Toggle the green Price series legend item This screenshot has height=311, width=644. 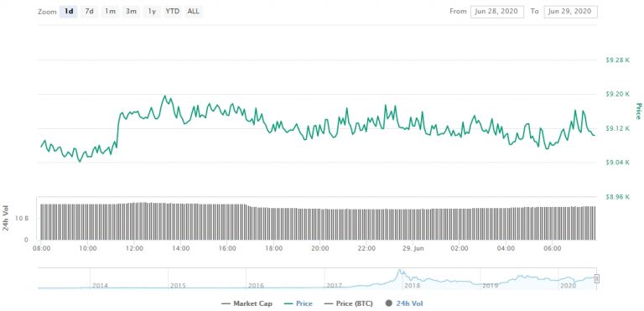(x=299, y=304)
